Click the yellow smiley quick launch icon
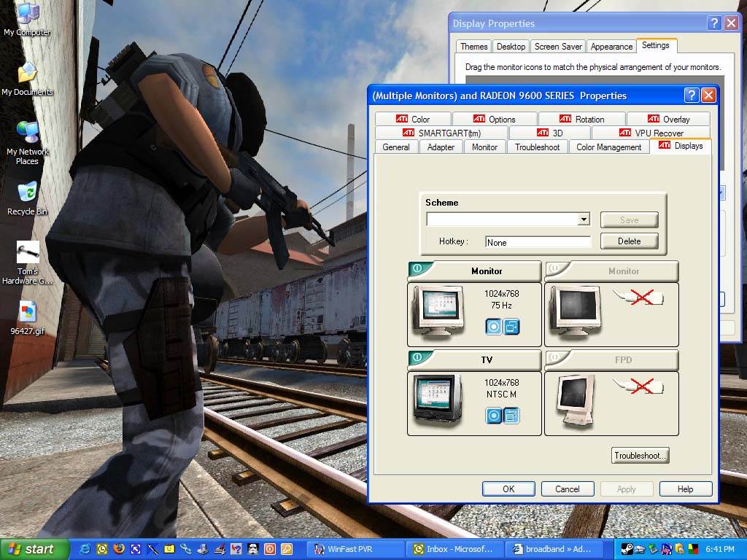Screen dimensions: 747x560 tap(169, 549)
